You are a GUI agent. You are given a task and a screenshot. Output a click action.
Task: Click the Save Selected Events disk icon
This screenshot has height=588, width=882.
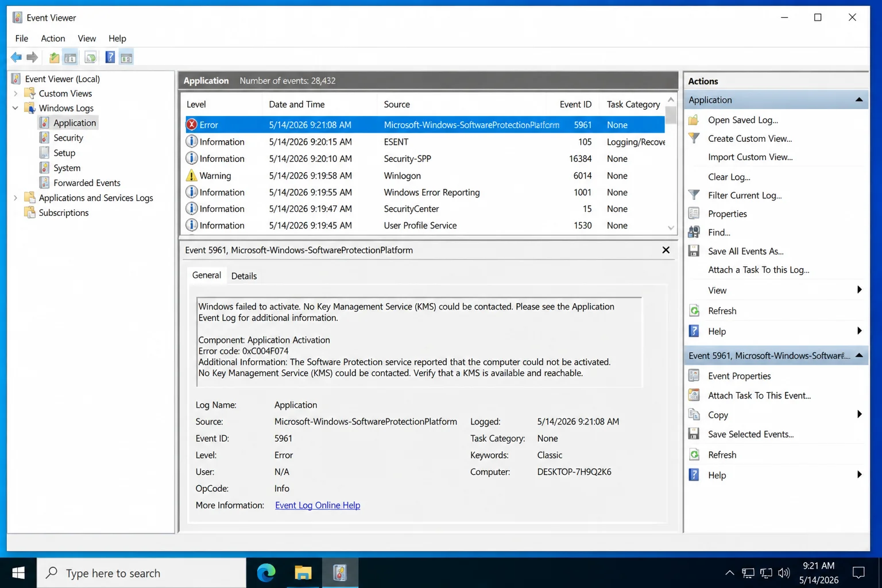(x=694, y=434)
